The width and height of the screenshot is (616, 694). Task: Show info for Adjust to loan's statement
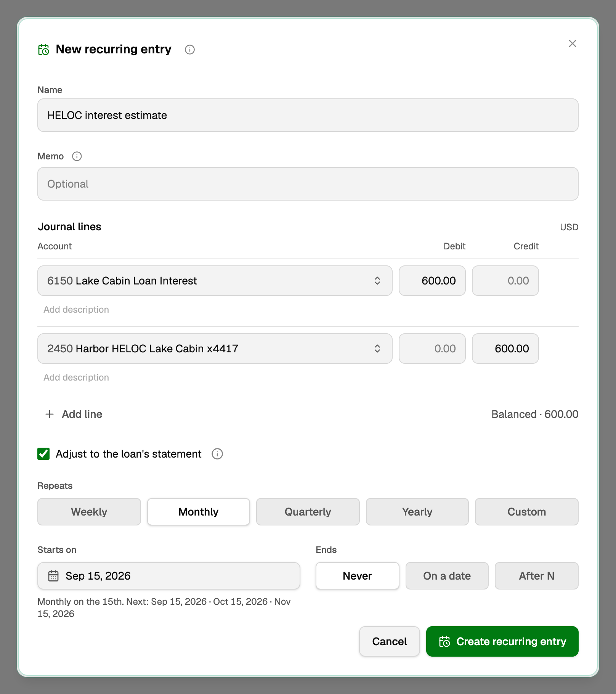(217, 454)
